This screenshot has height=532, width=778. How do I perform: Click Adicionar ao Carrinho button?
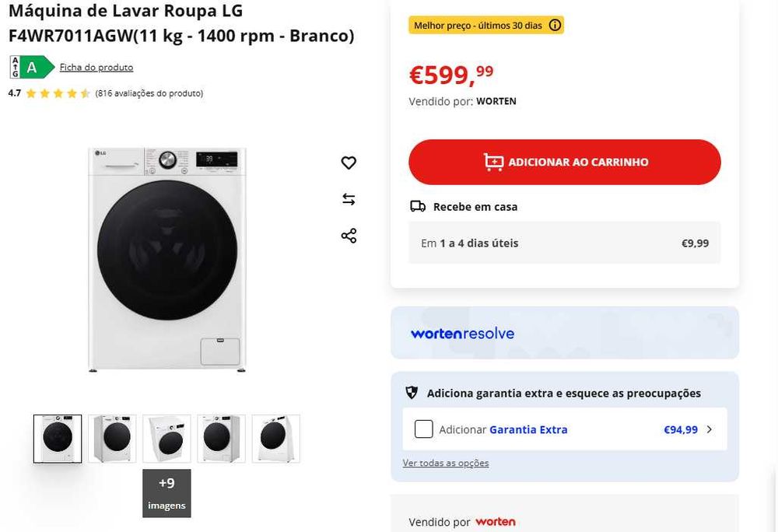click(x=565, y=163)
